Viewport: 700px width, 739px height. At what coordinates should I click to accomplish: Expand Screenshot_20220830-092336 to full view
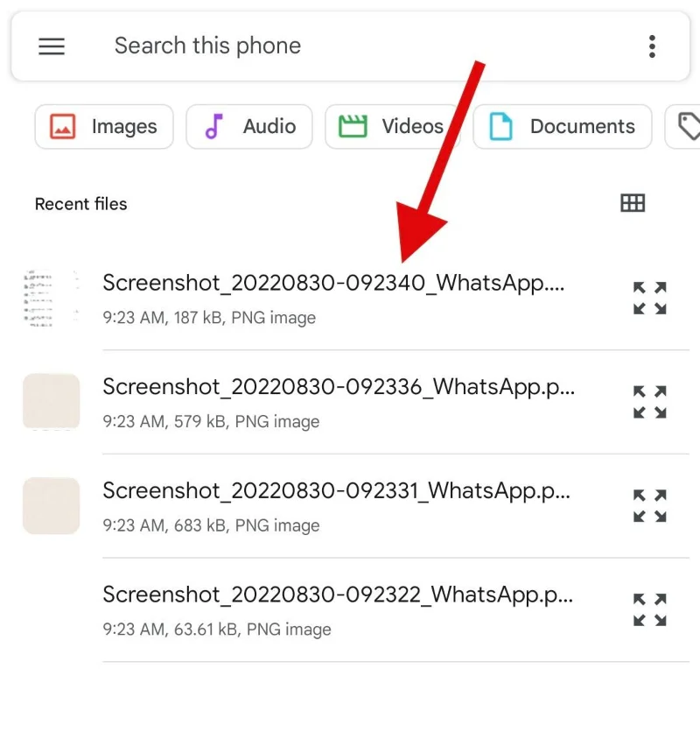coord(649,402)
